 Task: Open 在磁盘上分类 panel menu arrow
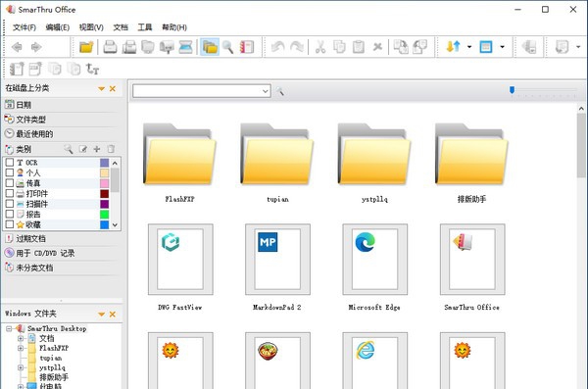pyautogui.click(x=101, y=89)
